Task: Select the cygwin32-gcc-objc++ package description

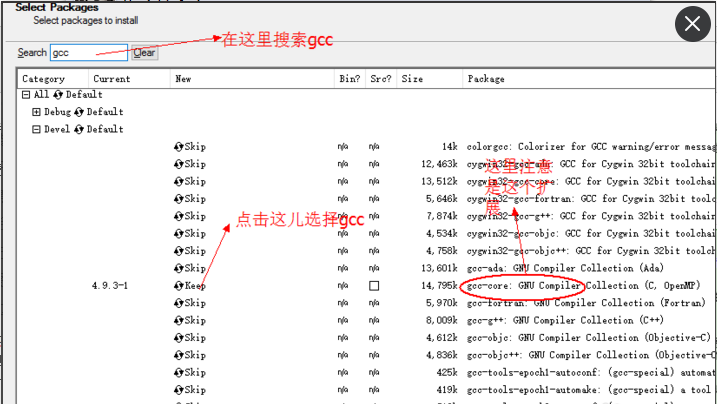Action: 591,251
